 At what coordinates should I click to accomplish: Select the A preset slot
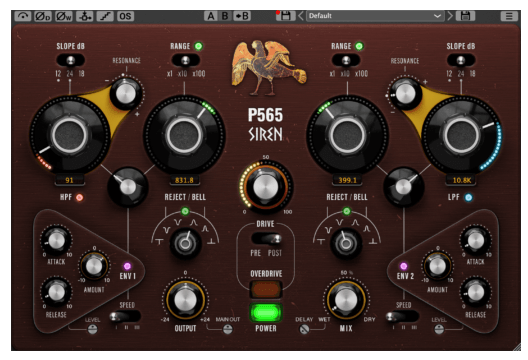[210, 16]
